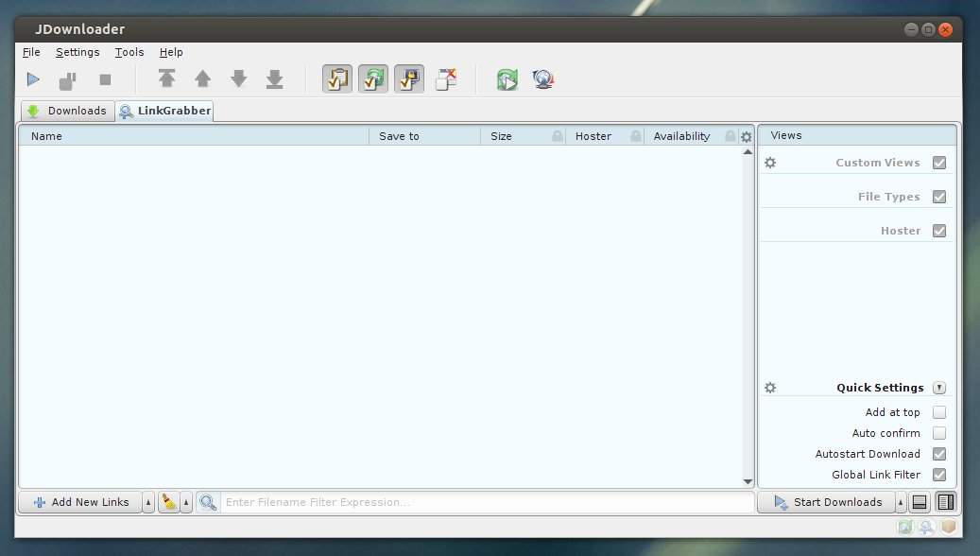This screenshot has width=980, height=556.
Task: Open Start Downloads options arrow
Action: coord(900,501)
